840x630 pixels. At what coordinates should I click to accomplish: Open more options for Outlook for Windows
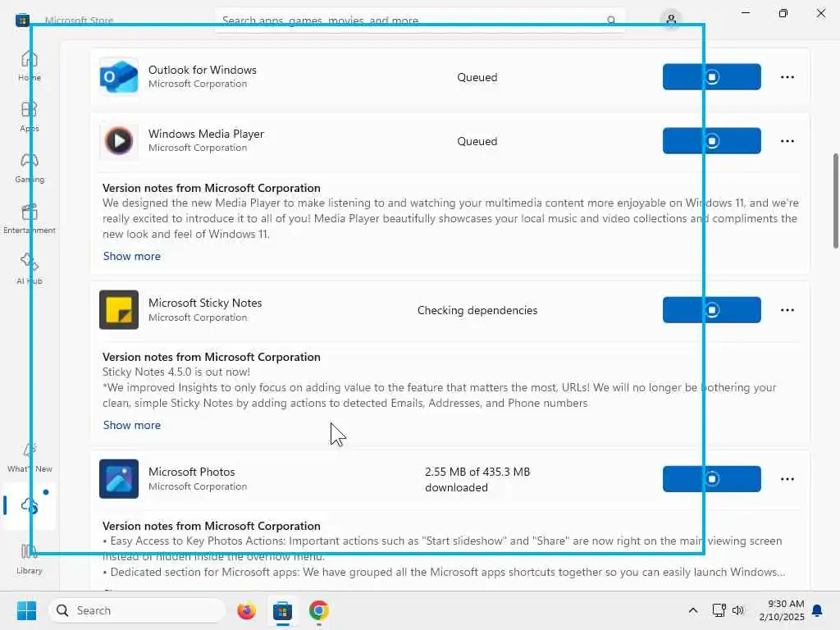787,77
